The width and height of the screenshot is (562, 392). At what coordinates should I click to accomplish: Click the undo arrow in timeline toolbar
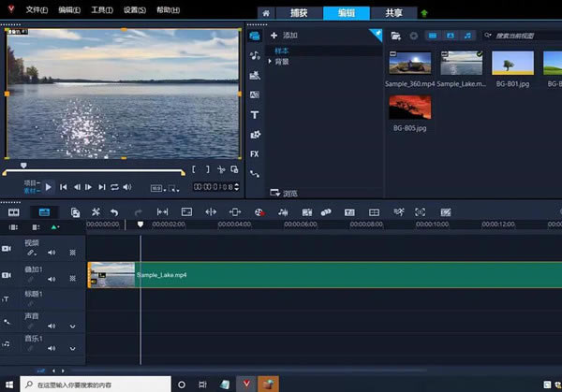[x=114, y=212]
